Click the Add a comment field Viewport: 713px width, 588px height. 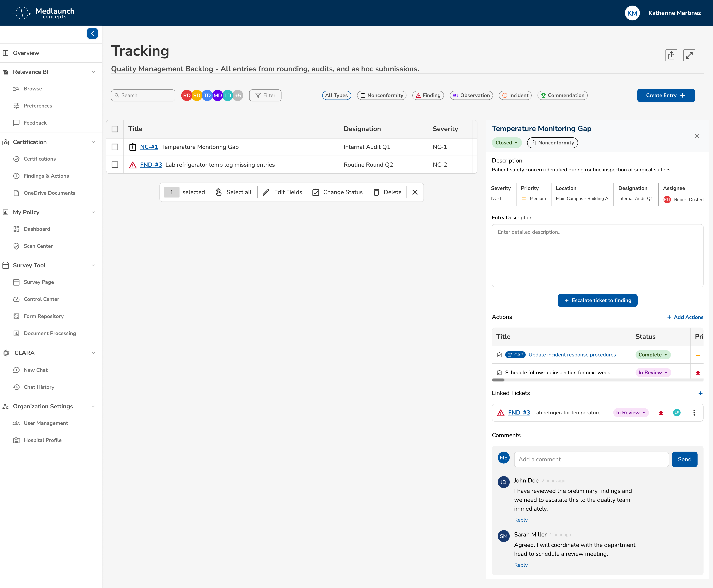click(x=591, y=459)
